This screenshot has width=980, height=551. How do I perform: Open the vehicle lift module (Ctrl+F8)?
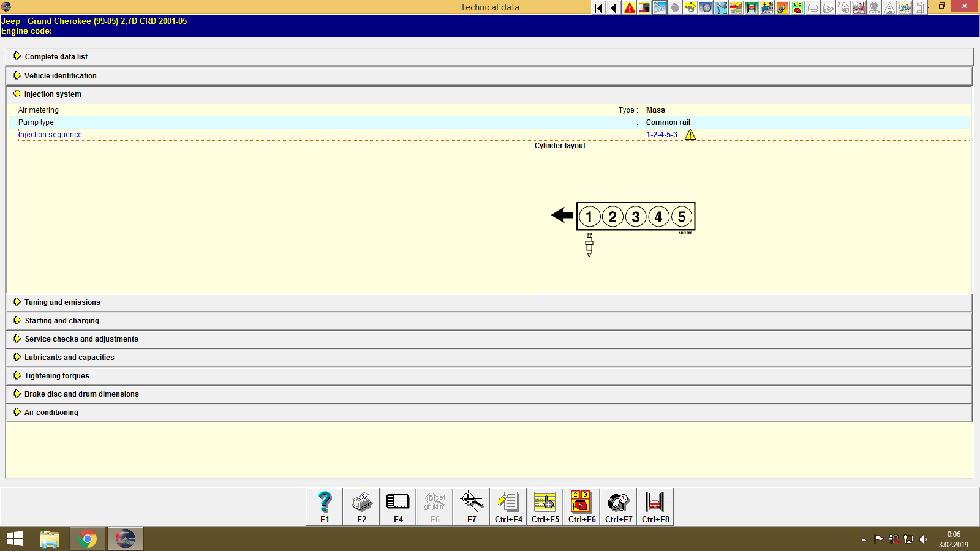[655, 506]
